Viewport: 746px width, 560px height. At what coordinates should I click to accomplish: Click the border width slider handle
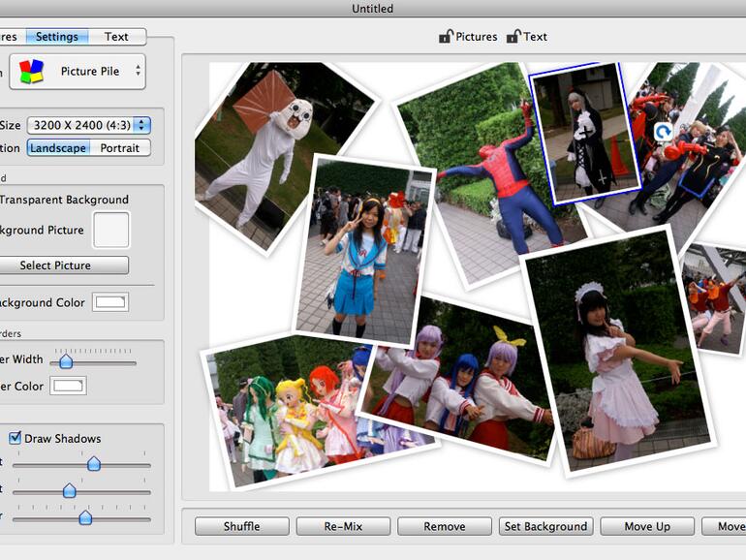click(66, 361)
